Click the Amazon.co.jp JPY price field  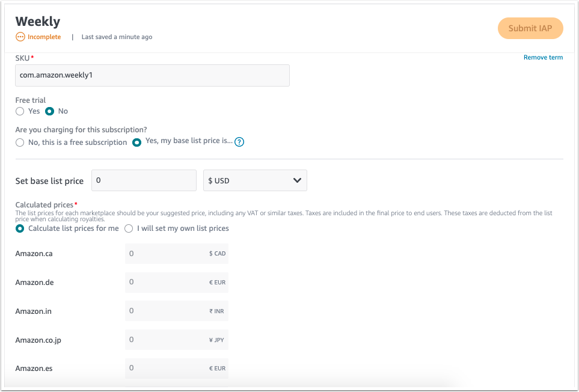pyautogui.click(x=177, y=340)
